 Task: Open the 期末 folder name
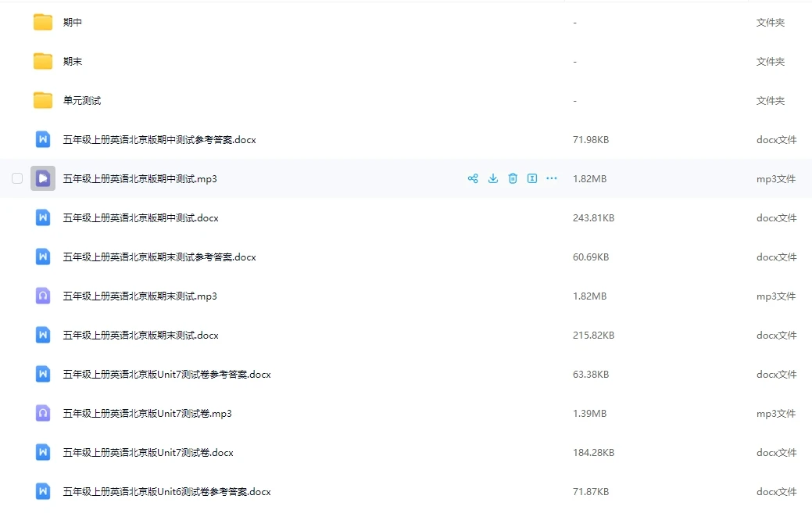coord(73,61)
